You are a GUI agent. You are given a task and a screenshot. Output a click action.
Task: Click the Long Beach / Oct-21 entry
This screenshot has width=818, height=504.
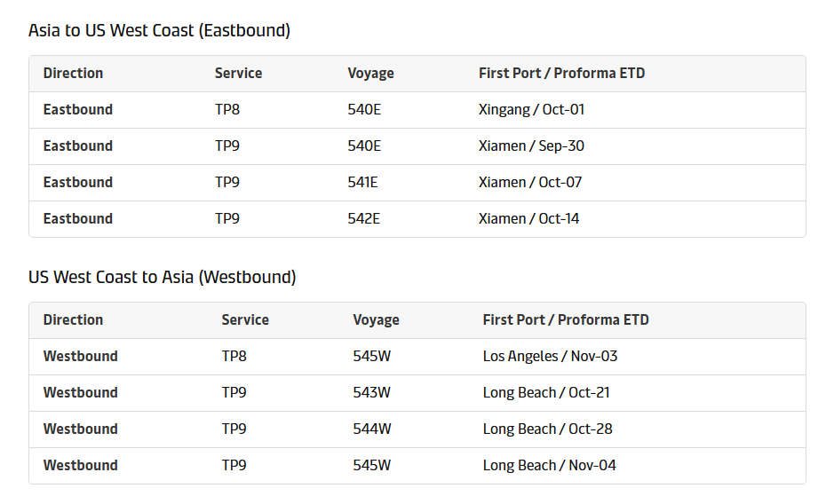(546, 393)
